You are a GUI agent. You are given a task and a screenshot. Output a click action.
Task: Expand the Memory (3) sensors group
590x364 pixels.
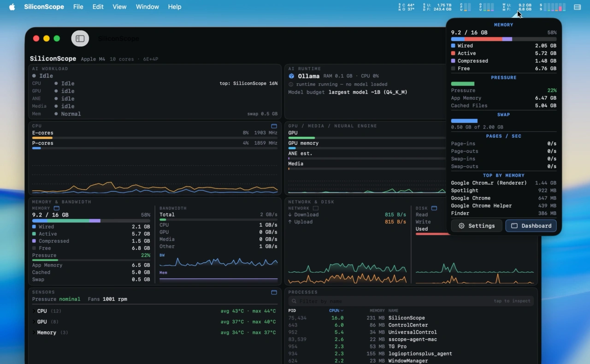pyautogui.click(x=34, y=332)
